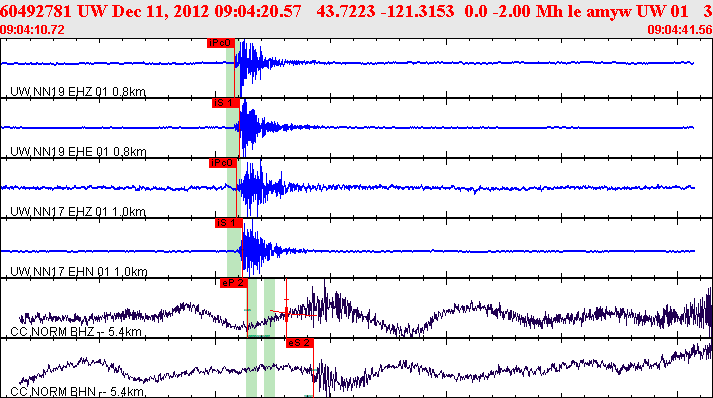Click the iS 1 pick flag on NN17 EHN trace
The width and height of the screenshot is (713, 398).
[229, 223]
